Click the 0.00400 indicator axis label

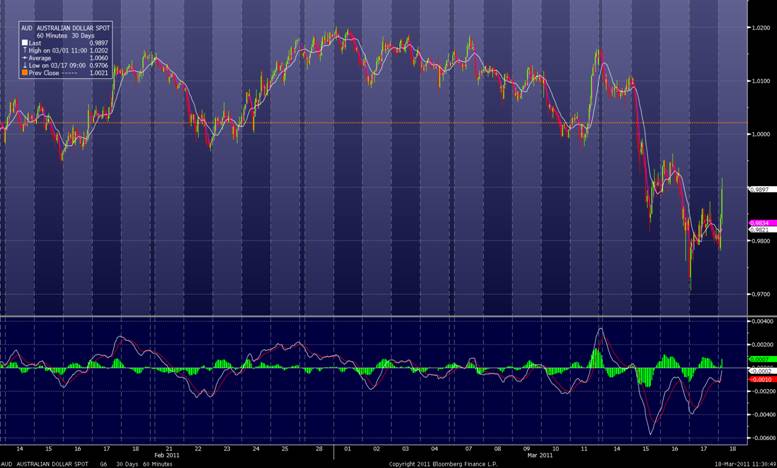pyautogui.click(x=763, y=321)
